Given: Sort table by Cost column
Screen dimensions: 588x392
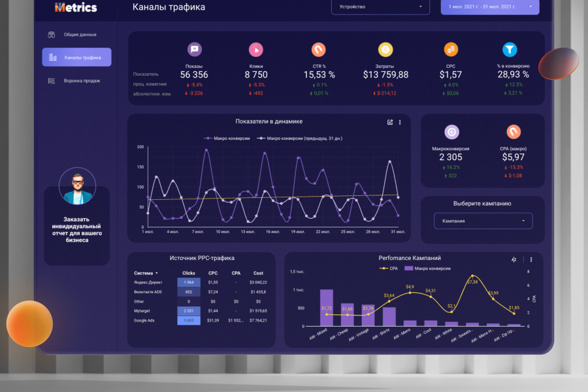Looking at the screenshot, I should coord(258,273).
